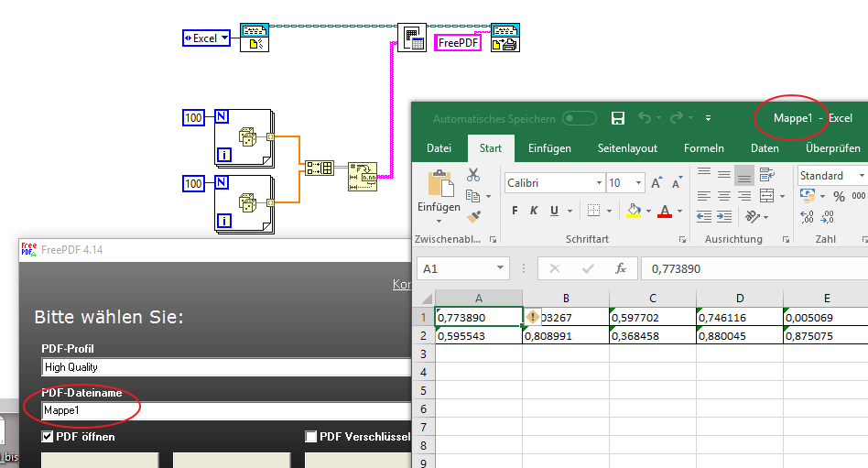The width and height of the screenshot is (868, 468).
Task: Click the Excel formula bar showing 0,773890
Action: pos(754,268)
